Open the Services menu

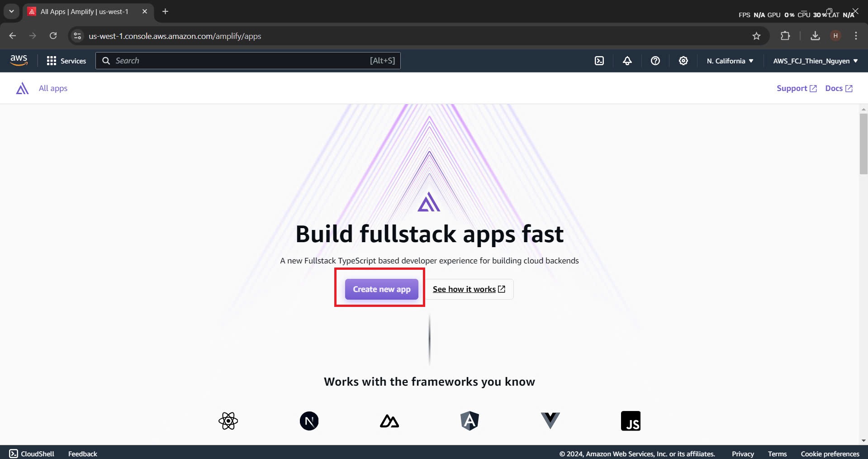[x=66, y=60]
